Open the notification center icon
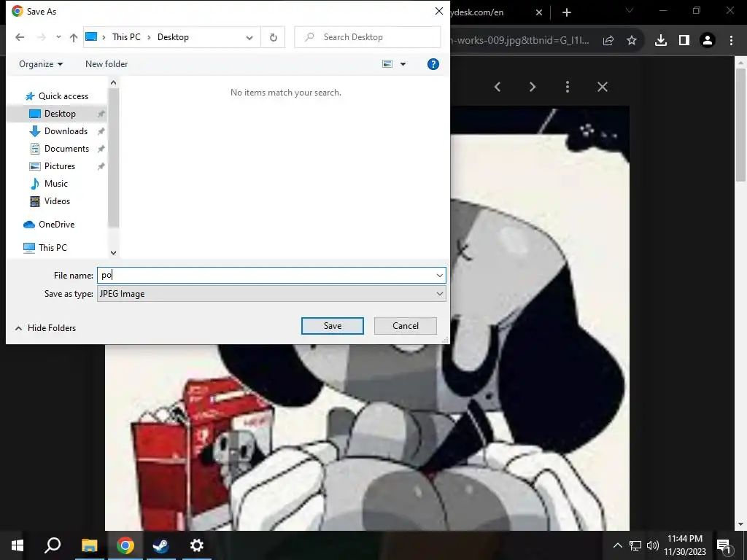The image size is (747, 560). point(723,545)
